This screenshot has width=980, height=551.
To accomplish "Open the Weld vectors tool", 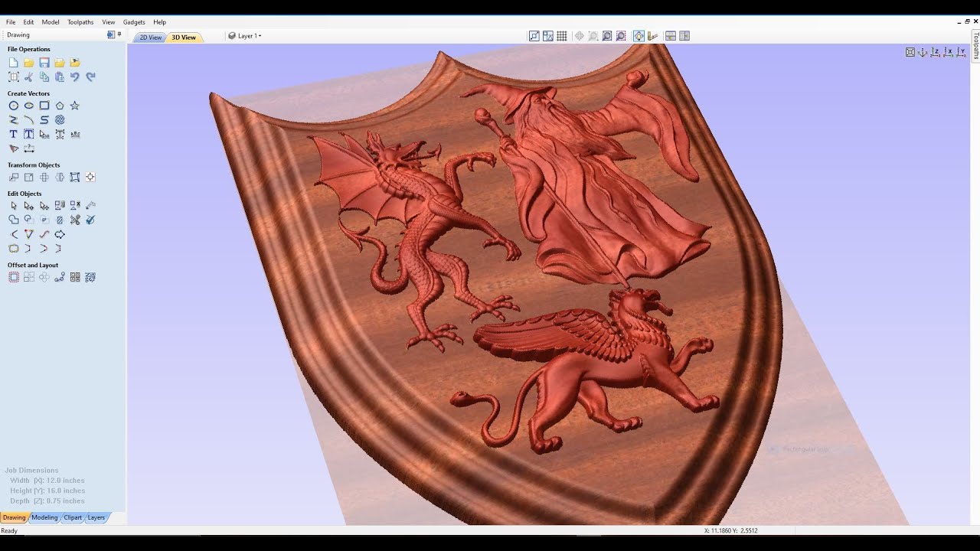I will tap(14, 220).
